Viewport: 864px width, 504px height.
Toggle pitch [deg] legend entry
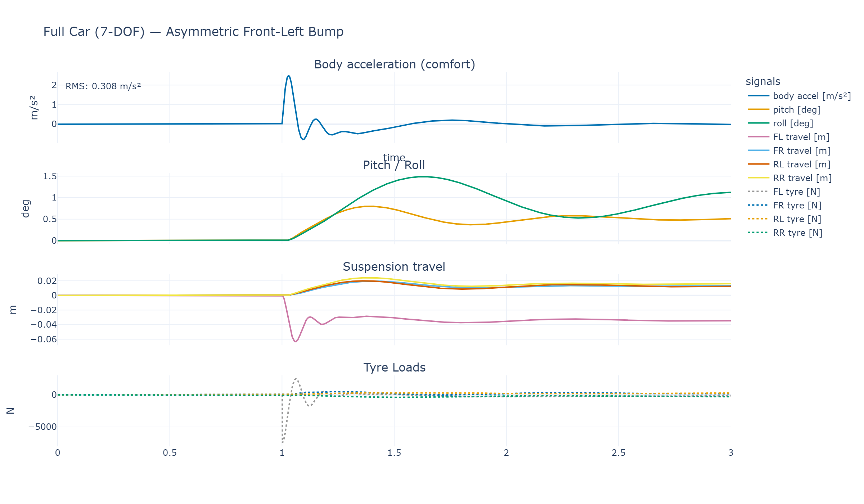784,109
